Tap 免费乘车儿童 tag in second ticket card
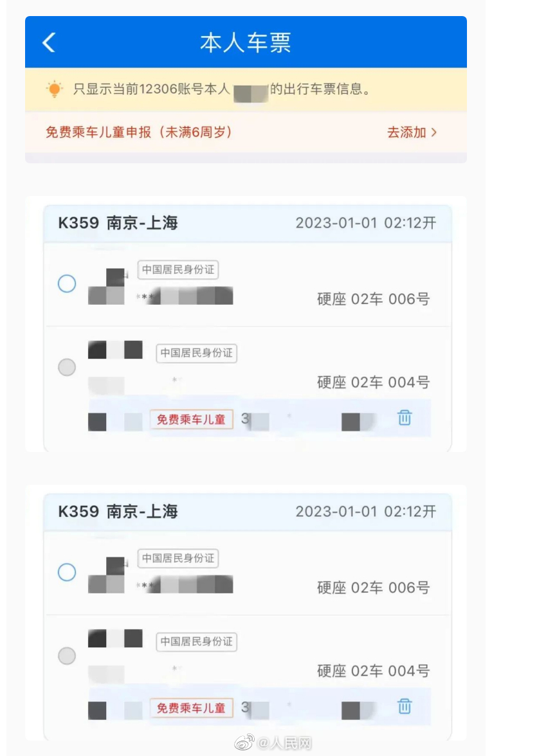548x756 pixels. coord(191,708)
